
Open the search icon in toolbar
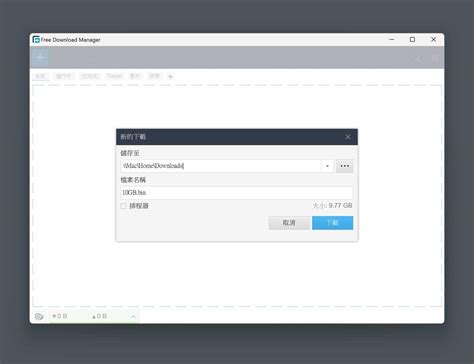coord(418,59)
